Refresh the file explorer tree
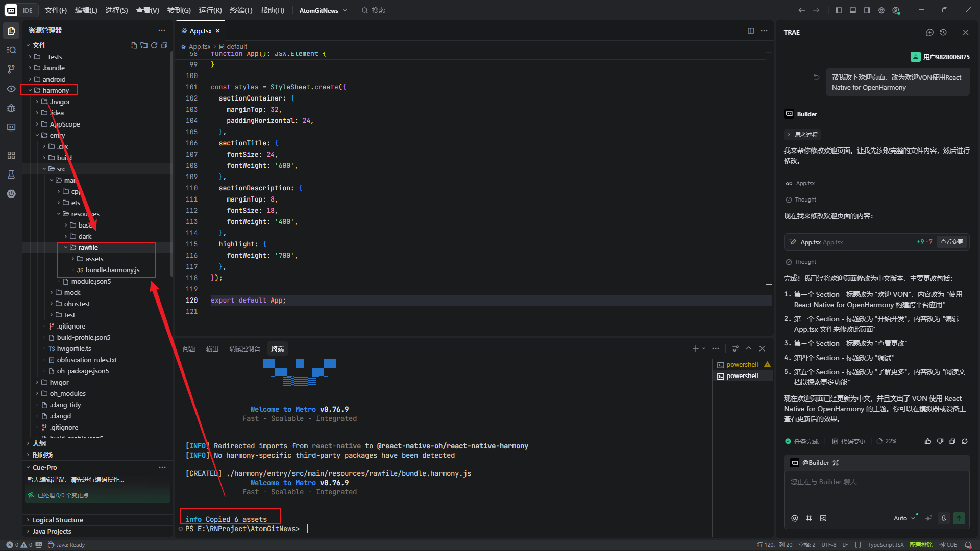Screen dimensions: 980x551 click(x=154, y=45)
